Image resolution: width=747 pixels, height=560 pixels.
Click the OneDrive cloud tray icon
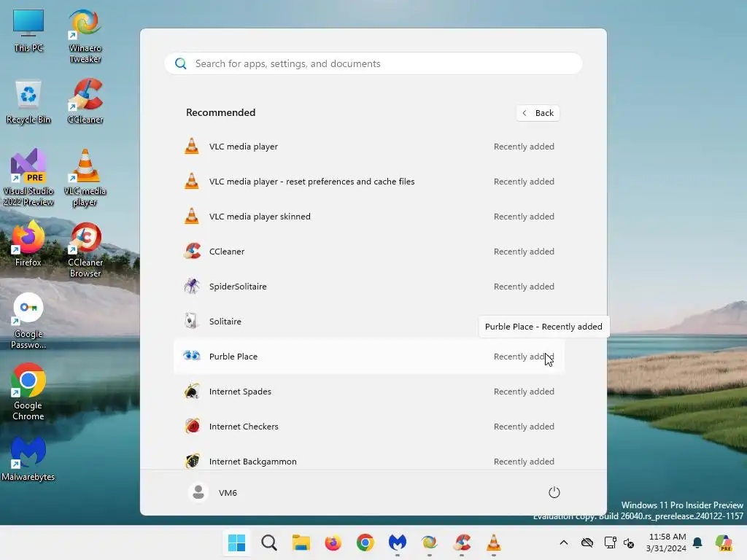coord(587,542)
